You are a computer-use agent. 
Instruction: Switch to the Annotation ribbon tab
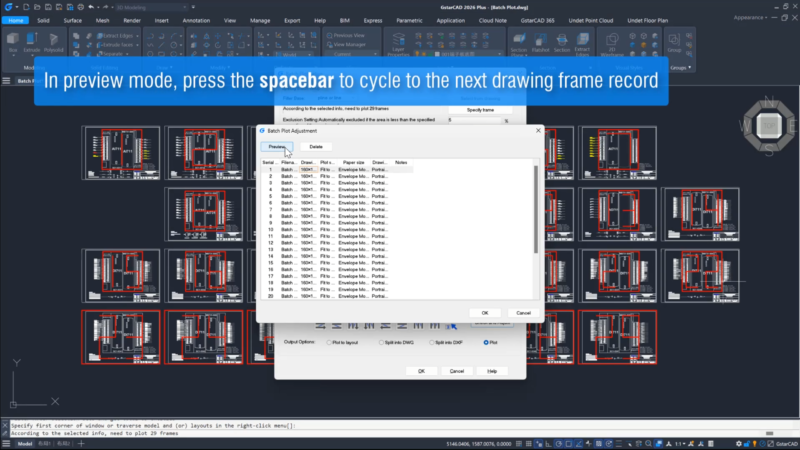point(197,19)
